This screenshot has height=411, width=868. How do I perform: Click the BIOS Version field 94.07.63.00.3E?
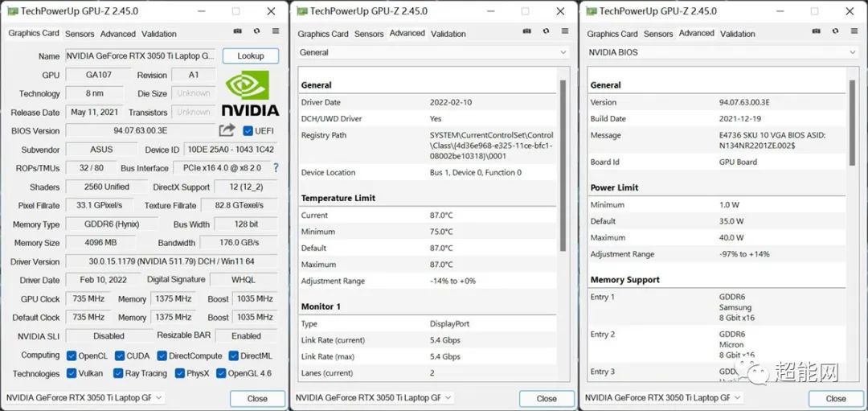[x=140, y=131]
